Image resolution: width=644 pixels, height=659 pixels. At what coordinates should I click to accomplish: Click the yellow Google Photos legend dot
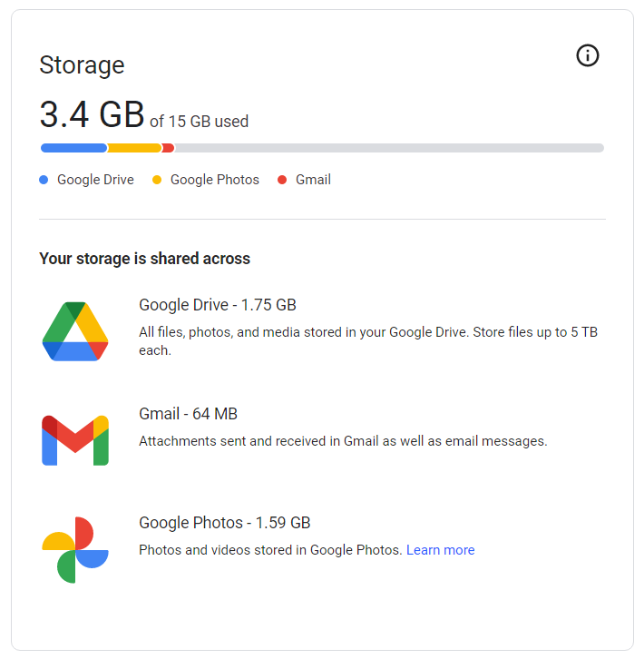(157, 180)
